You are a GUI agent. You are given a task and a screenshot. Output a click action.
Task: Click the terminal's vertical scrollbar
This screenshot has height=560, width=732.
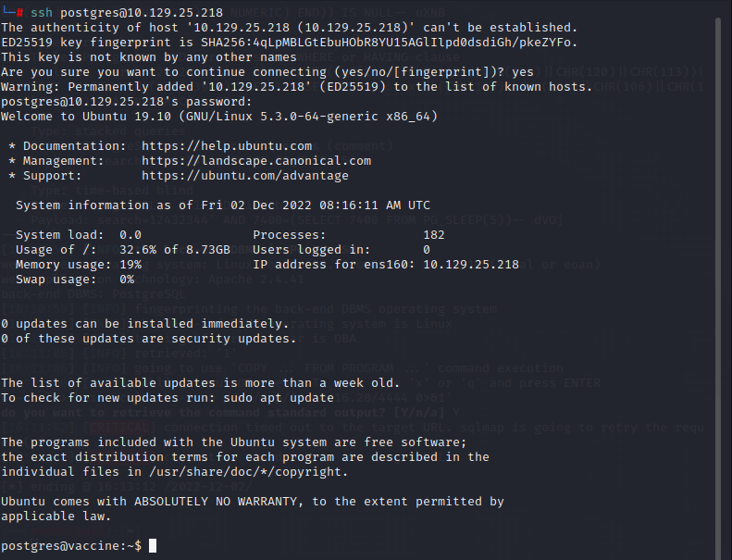coord(723,278)
